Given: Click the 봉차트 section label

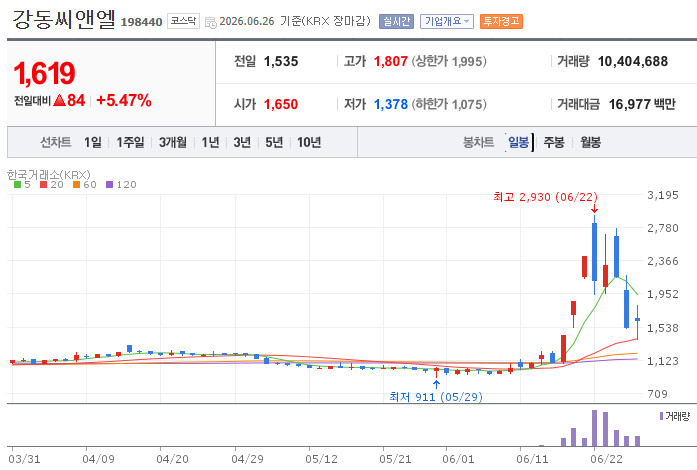Looking at the screenshot, I should pyautogui.click(x=478, y=142).
